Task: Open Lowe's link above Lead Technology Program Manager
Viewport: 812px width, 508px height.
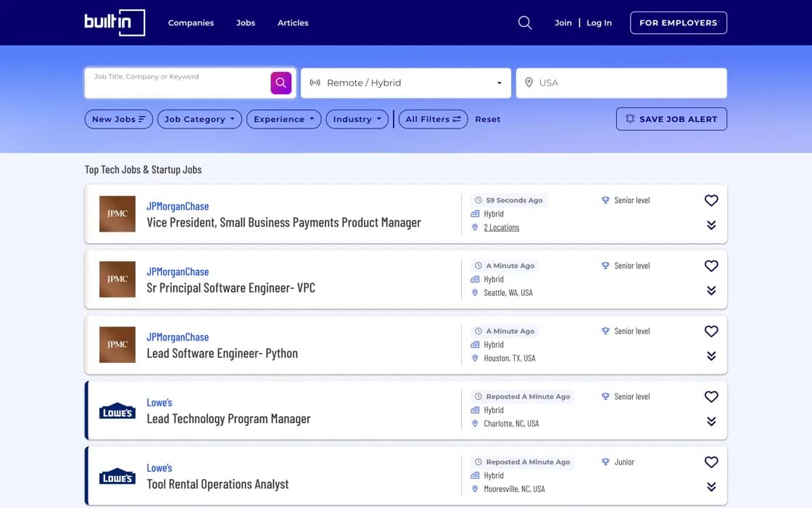Action: [x=159, y=402]
